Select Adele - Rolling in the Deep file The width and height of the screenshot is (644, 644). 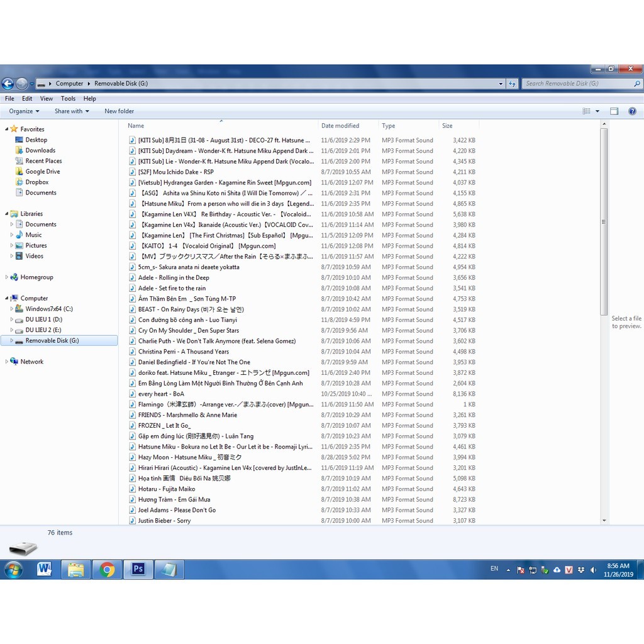point(174,278)
